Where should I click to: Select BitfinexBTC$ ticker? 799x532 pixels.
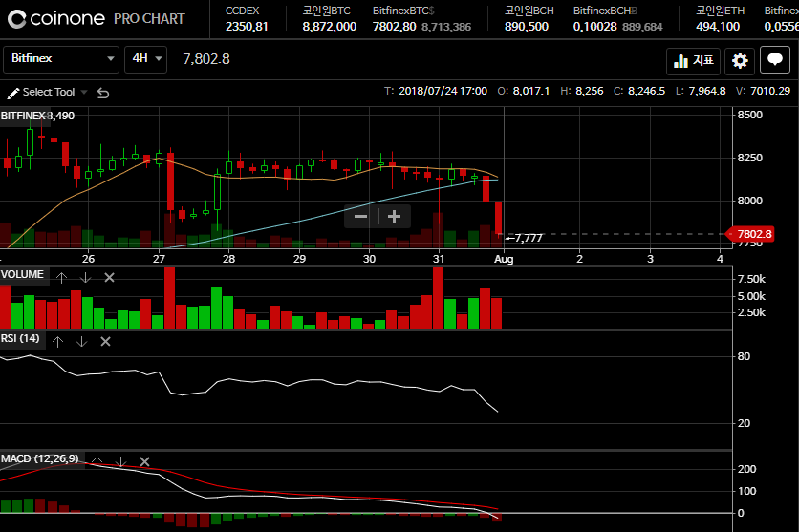[421, 19]
